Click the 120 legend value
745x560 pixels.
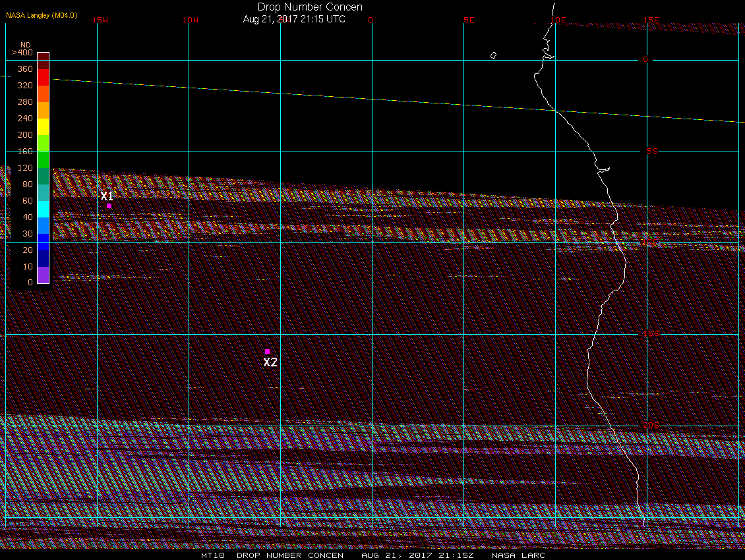[24, 167]
